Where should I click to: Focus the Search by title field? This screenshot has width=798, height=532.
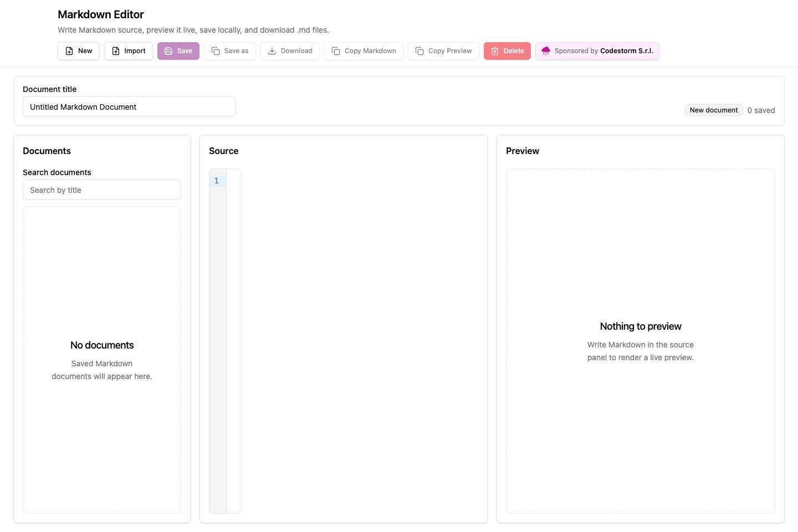tap(102, 190)
